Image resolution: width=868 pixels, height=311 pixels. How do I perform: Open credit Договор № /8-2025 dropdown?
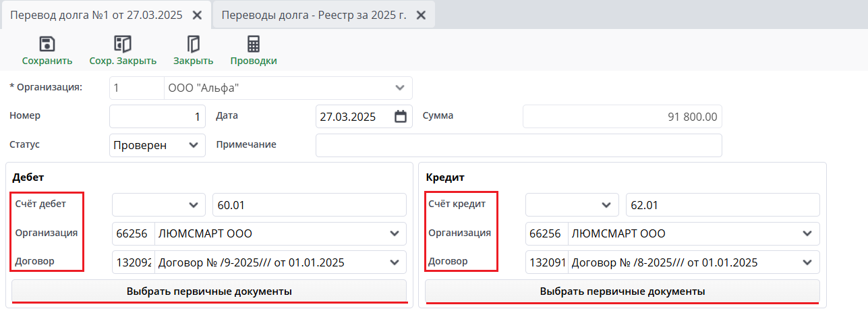[x=807, y=262]
